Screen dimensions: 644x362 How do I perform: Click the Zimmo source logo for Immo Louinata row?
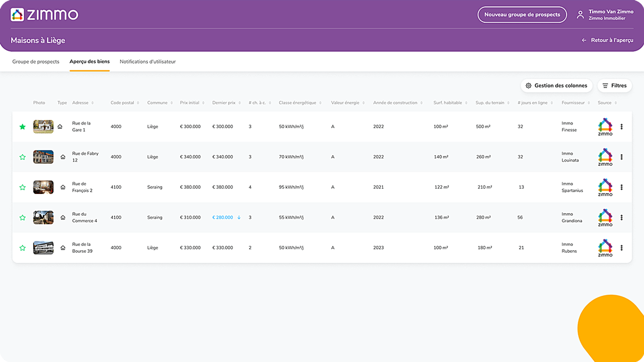tap(605, 157)
